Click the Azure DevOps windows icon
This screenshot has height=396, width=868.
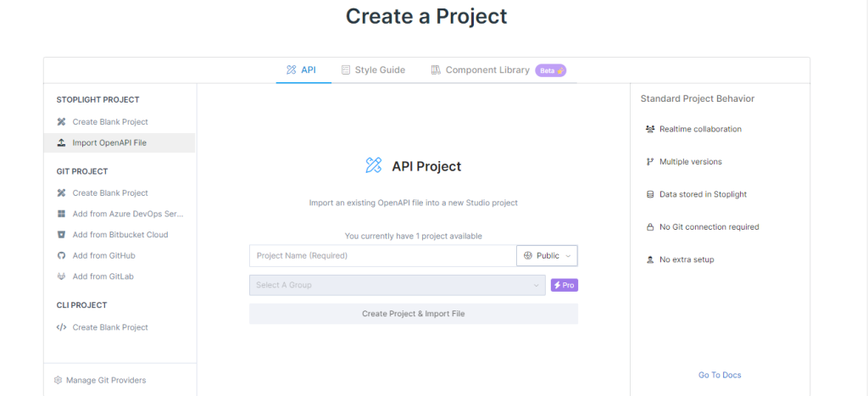coord(61,214)
